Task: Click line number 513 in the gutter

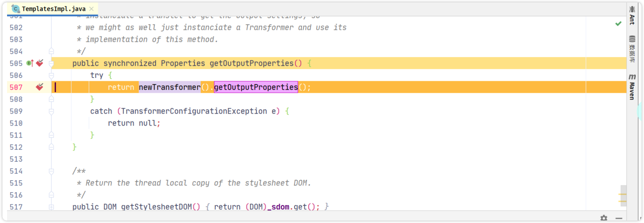Action: [16, 159]
